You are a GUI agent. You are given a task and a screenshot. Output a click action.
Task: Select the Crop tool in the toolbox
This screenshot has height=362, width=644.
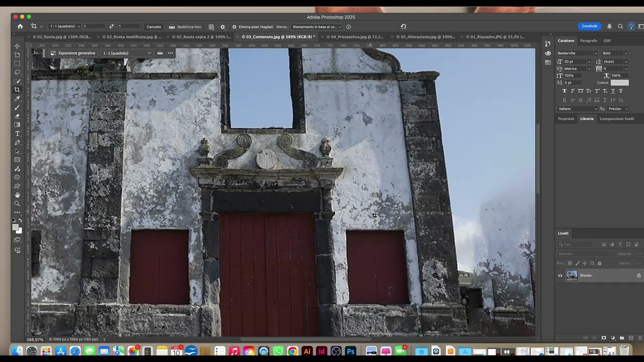[x=17, y=89]
